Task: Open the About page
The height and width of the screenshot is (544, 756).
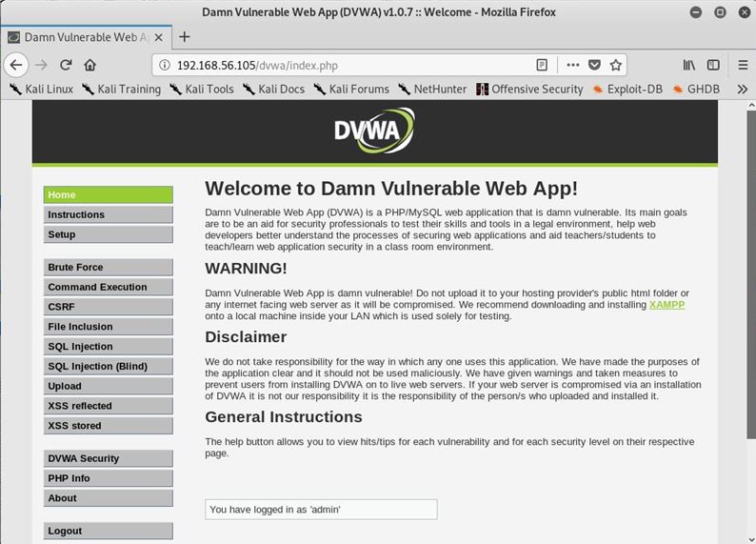Action: [108, 497]
